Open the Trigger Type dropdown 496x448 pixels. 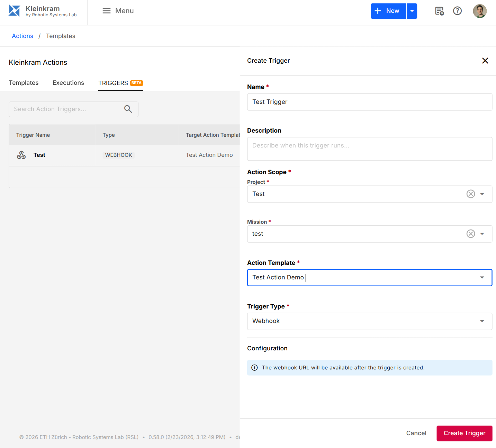(x=482, y=321)
